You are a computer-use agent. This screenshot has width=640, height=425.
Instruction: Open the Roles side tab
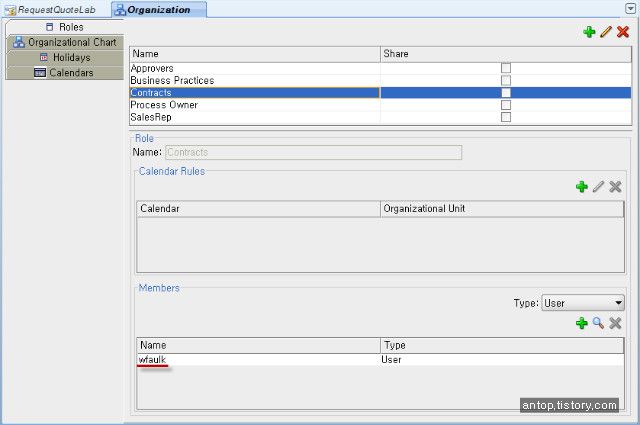coord(65,27)
